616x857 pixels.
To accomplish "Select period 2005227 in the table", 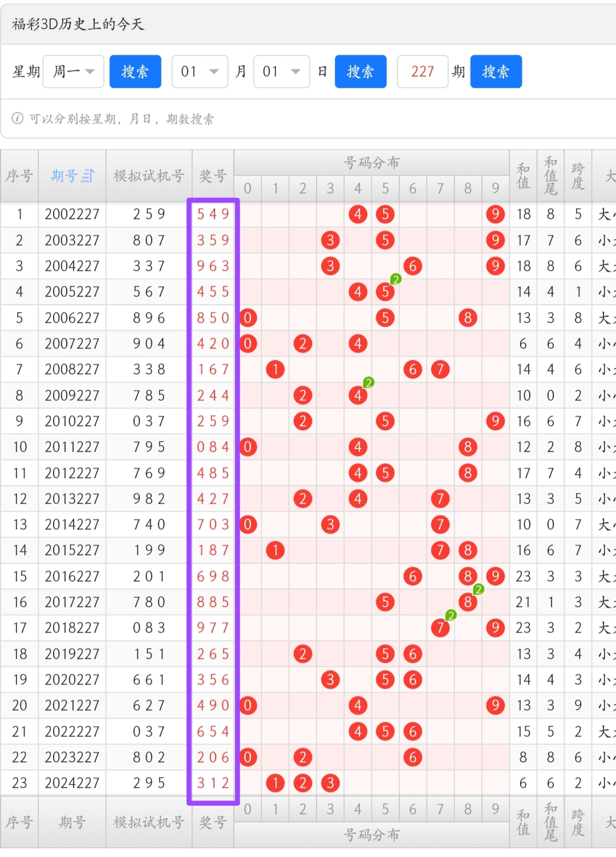I will (x=72, y=292).
